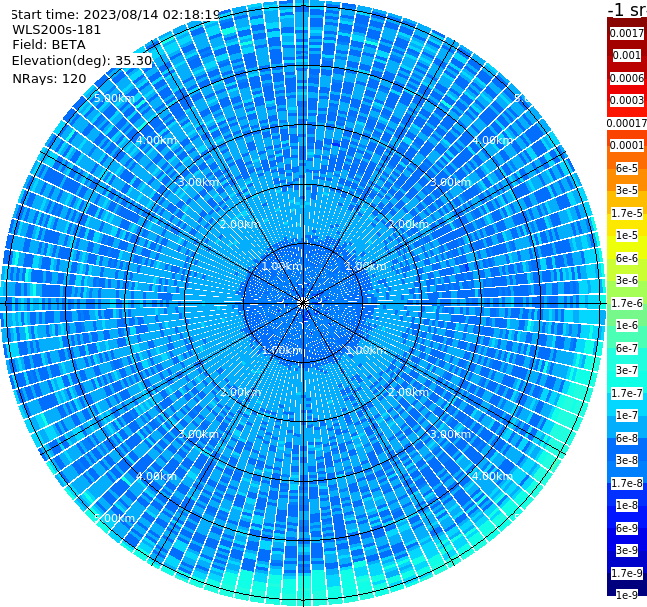Select the 0.001 colorbar value
This screenshot has height=607, width=647.
[627, 55]
